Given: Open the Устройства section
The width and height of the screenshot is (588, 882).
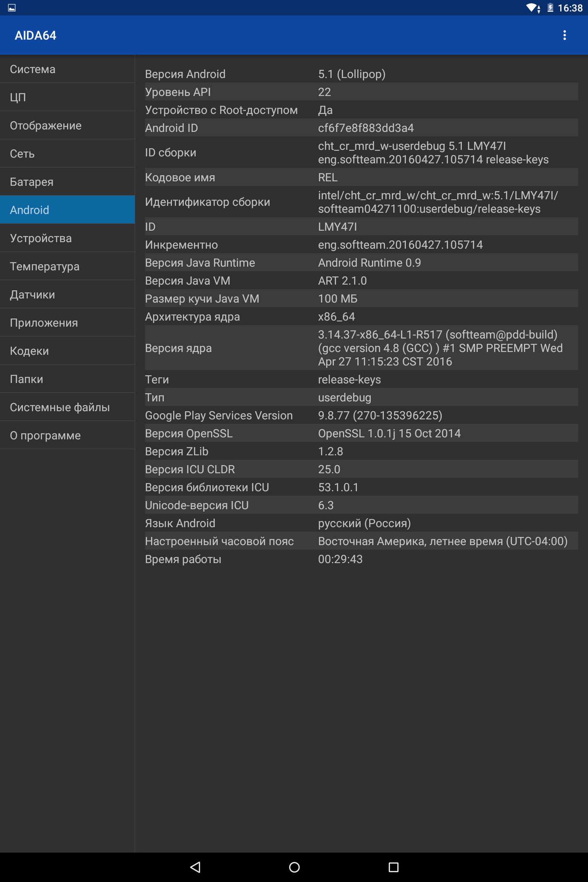Looking at the screenshot, I should [x=67, y=238].
